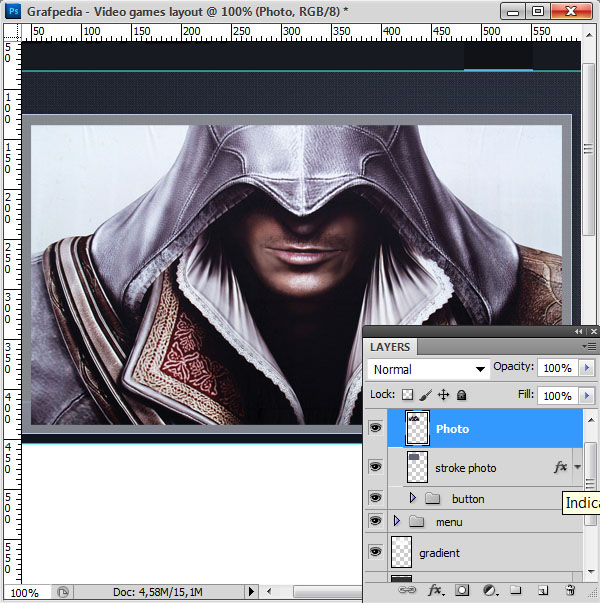This screenshot has height=603, width=600.
Task: Click the status bar preview icon beside zoom
Action: (x=63, y=591)
